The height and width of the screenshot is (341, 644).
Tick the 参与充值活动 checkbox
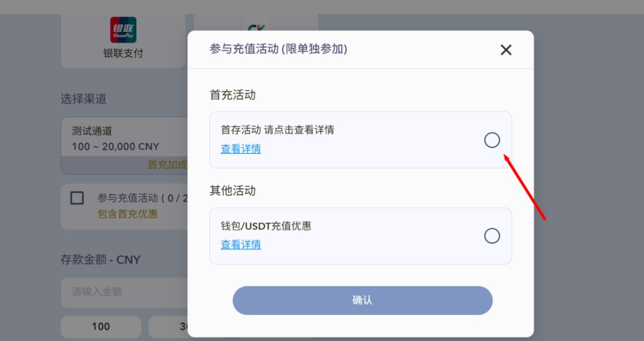(77, 198)
